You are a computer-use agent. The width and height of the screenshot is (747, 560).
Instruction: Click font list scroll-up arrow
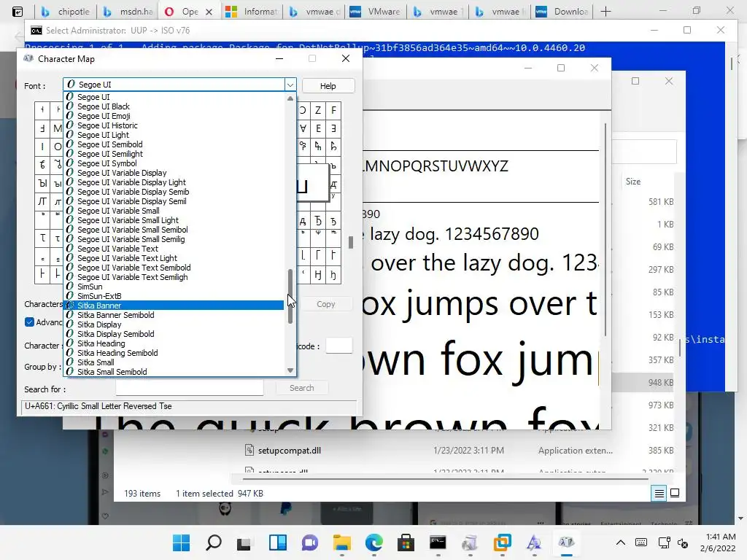[x=290, y=98]
